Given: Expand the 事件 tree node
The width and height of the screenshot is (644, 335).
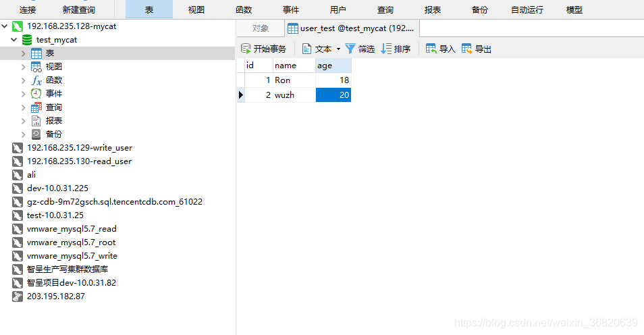Looking at the screenshot, I should tap(24, 94).
